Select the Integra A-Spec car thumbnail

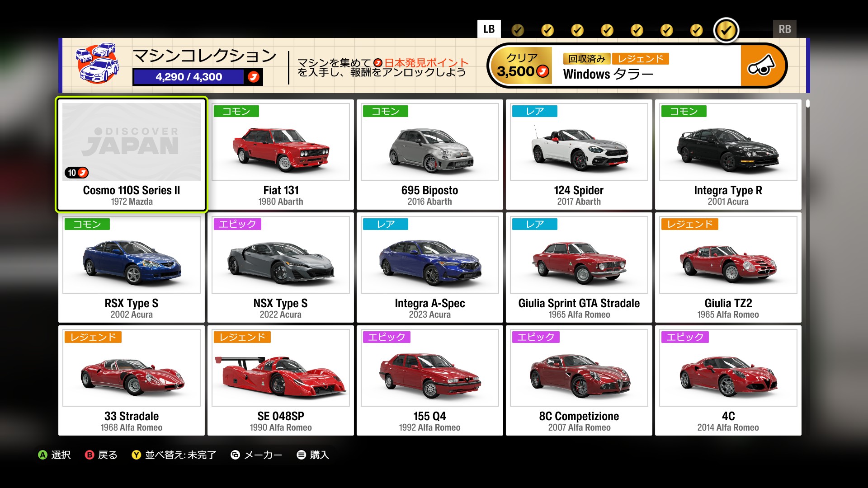[430, 255]
